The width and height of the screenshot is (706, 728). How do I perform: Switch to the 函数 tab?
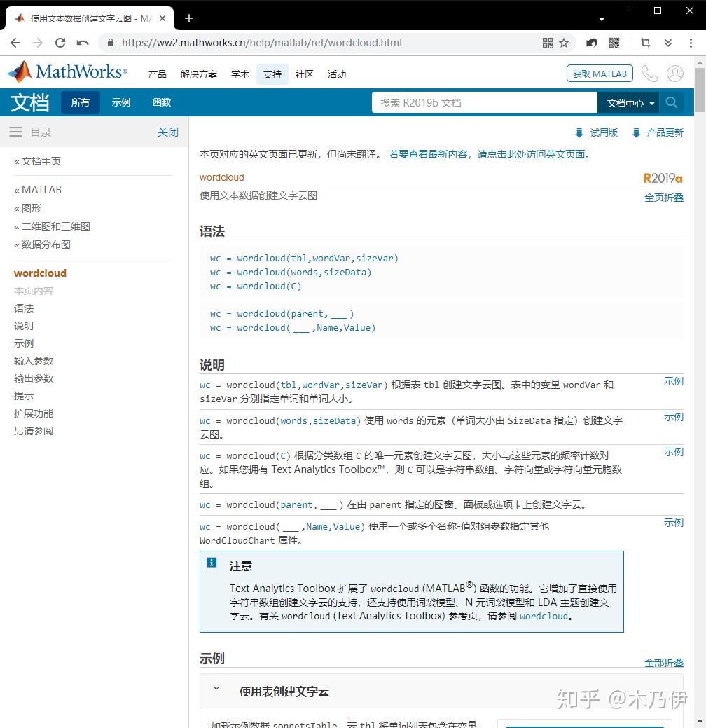tap(161, 102)
